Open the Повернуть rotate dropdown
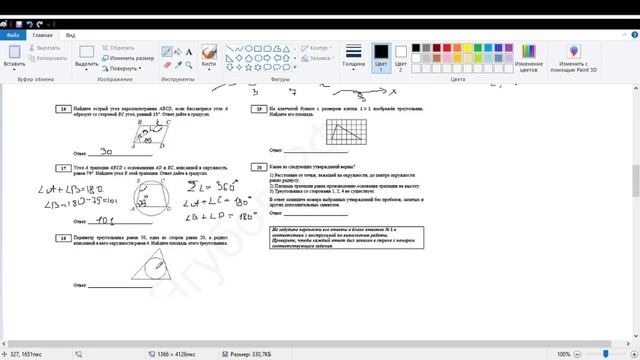 tap(122, 69)
